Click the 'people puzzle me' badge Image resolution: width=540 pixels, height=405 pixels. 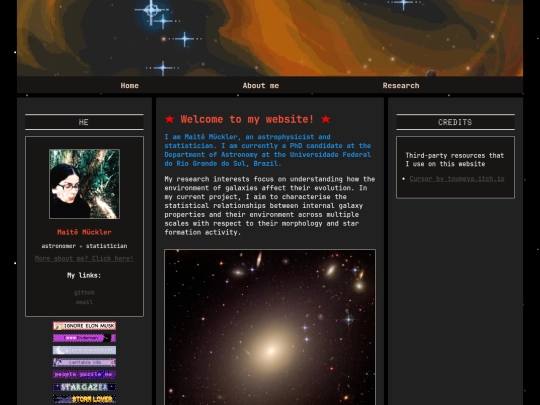point(84,374)
